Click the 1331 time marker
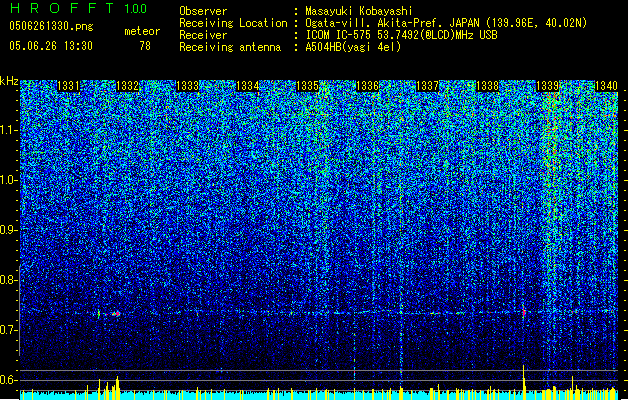Image resolution: width=629 pixels, height=400 pixels. coord(68,86)
